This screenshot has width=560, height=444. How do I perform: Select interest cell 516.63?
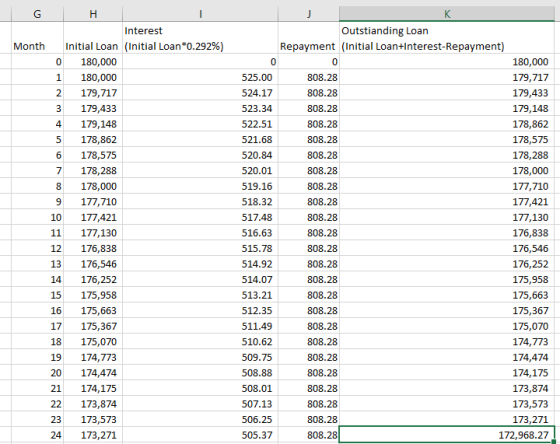tap(200, 233)
